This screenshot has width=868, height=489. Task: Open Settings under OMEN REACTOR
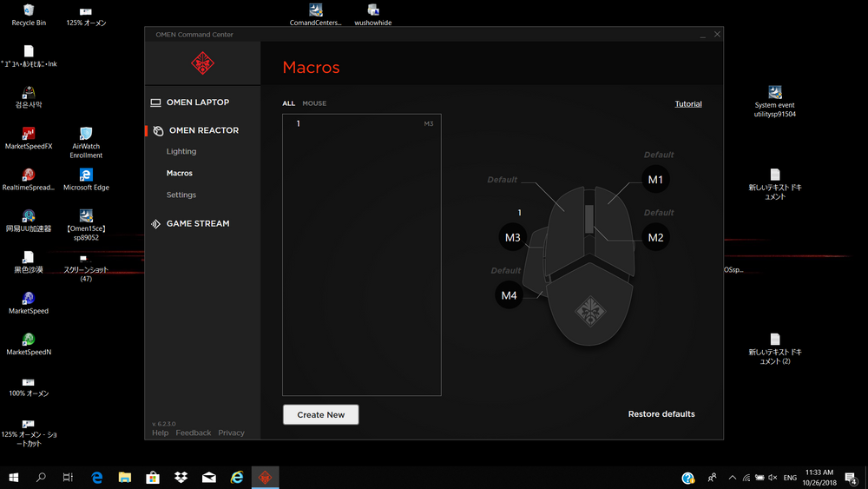(181, 195)
